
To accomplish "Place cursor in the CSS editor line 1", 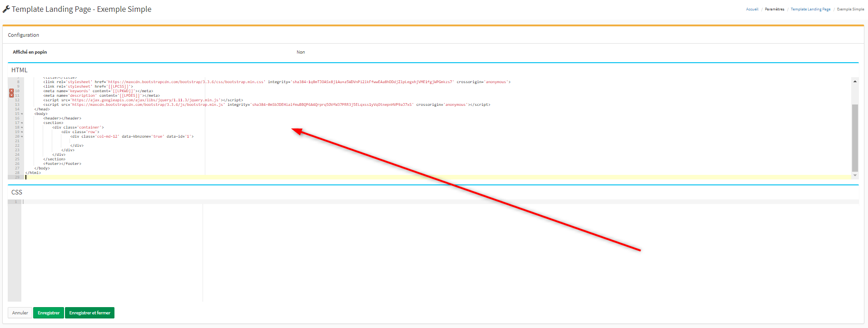I will coord(441,202).
